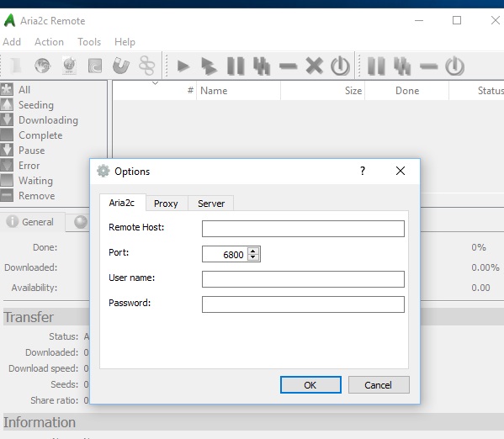Click the force pause all icon
The width and height of the screenshot is (504, 439).
click(x=402, y=66)
